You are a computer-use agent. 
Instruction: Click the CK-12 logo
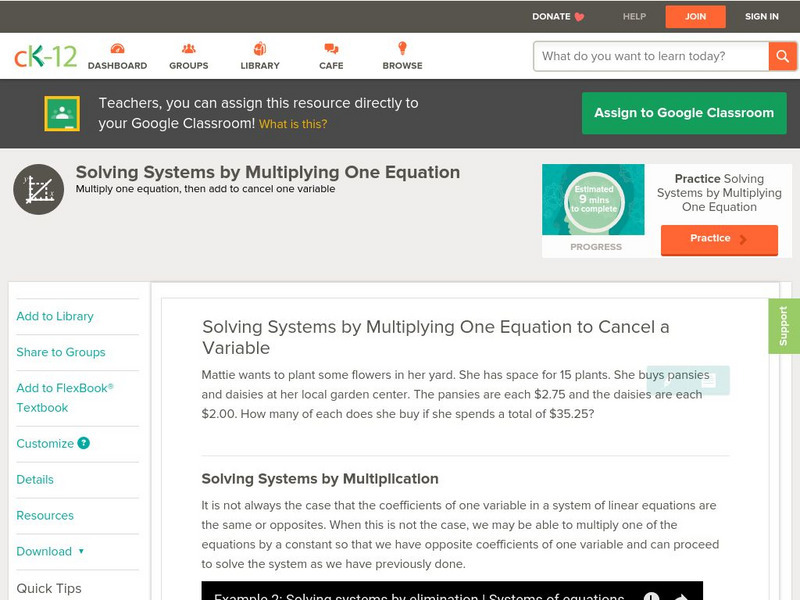pyautogui.click(x=45, y=56)
